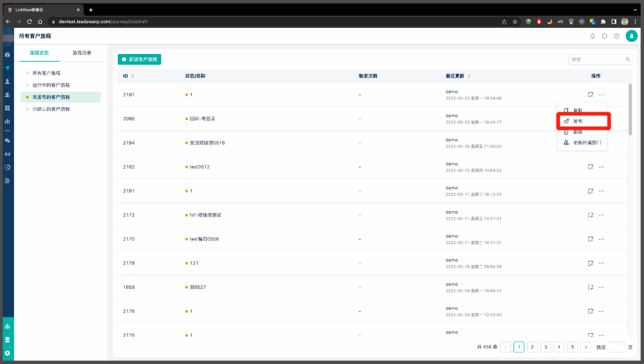Open the paper-plane journey icon in sidebar
Viewport: 644px width, 364px height.
tap(7, 68)
